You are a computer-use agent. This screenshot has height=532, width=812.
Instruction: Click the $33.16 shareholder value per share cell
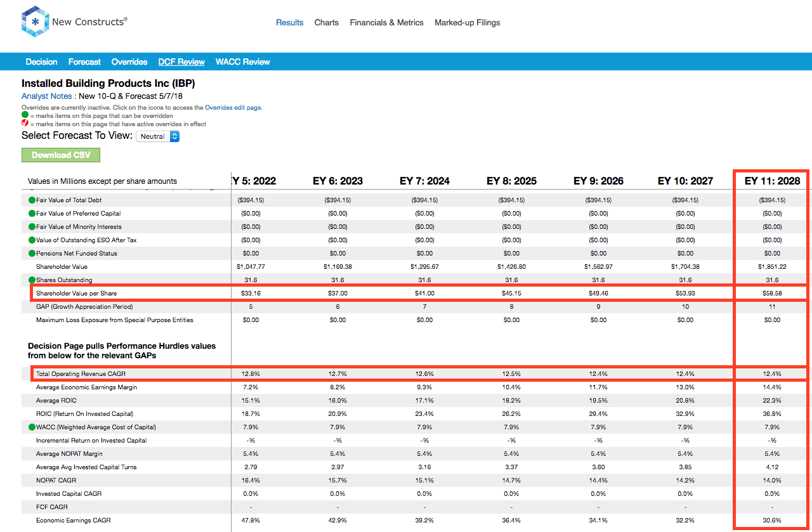point(251,293)
